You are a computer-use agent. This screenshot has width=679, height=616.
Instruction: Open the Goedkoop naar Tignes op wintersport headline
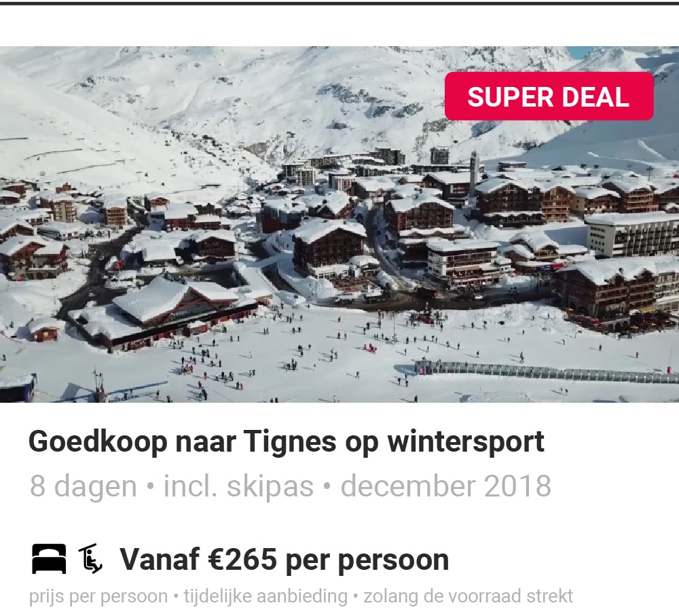287,442
